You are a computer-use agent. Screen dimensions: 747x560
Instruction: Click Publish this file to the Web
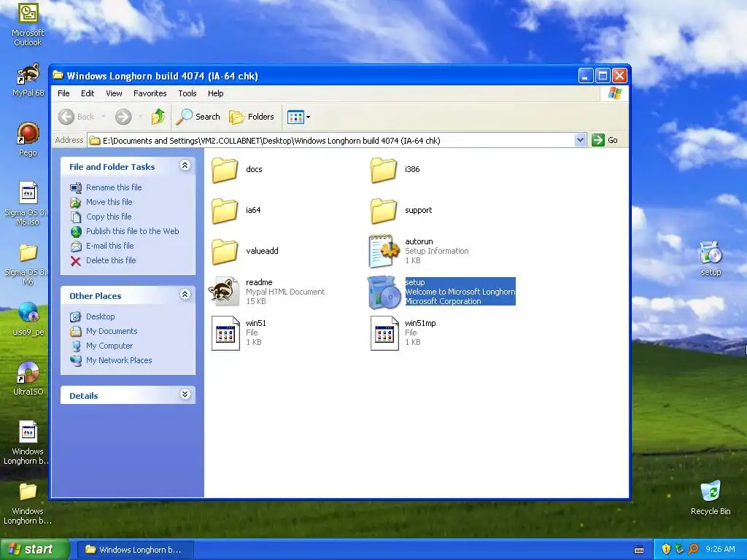[133, 231]
